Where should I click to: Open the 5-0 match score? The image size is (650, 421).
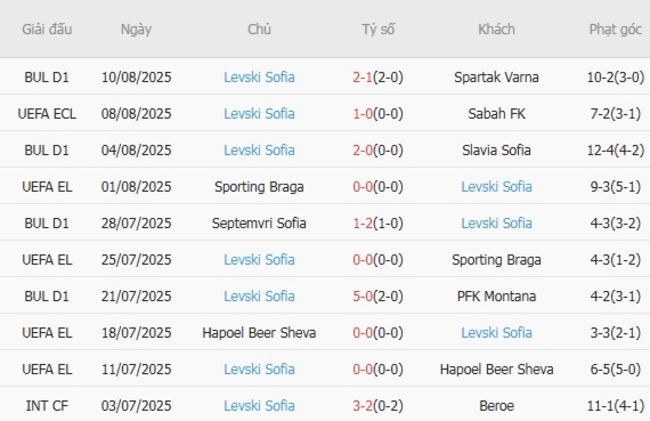coord(366,296)
